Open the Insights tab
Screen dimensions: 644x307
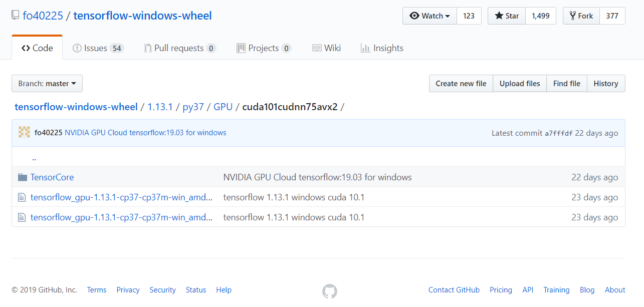click(382, 48)
